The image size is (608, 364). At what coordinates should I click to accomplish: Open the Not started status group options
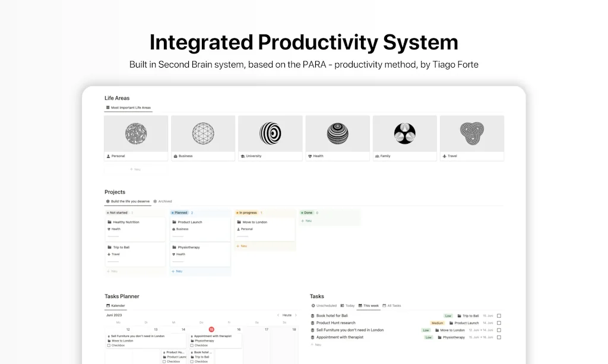tap(118, 213)
